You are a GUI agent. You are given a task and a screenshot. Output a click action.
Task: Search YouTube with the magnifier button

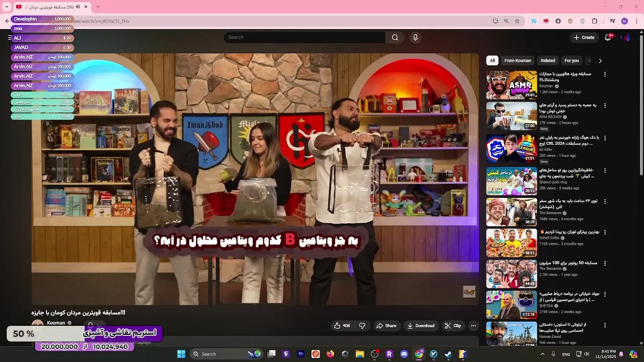tap(395, 37)
